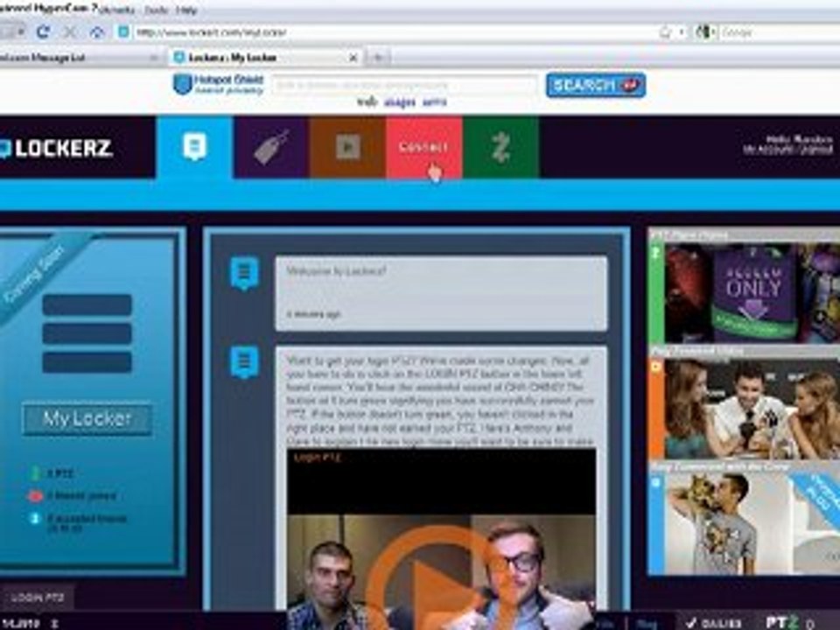Click the first locker slot bar
This screenshot has height=630, width=840.
pos(87,305)
